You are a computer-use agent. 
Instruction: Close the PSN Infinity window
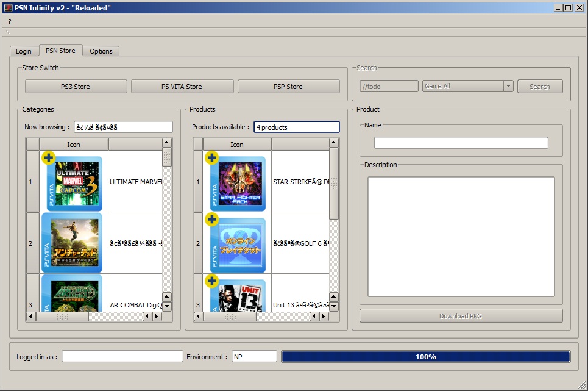coord(579,7)
